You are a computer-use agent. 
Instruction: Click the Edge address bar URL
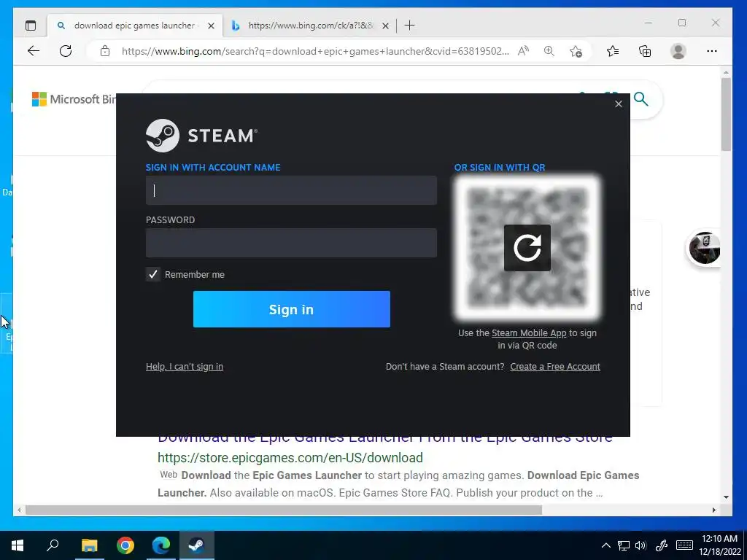pos(315,51)
